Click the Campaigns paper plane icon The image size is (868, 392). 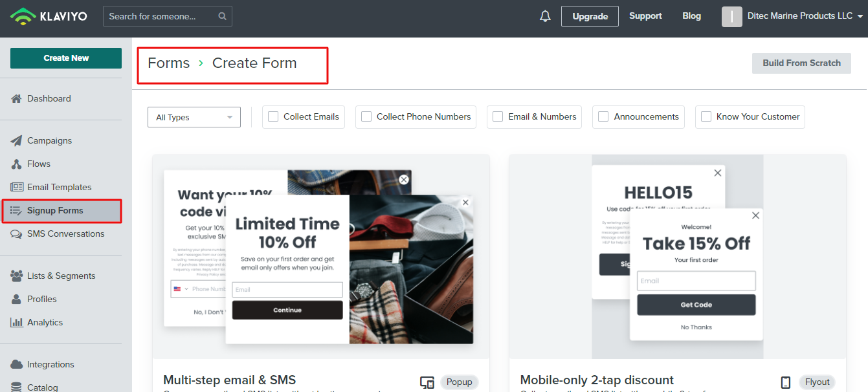coord(17,141)
